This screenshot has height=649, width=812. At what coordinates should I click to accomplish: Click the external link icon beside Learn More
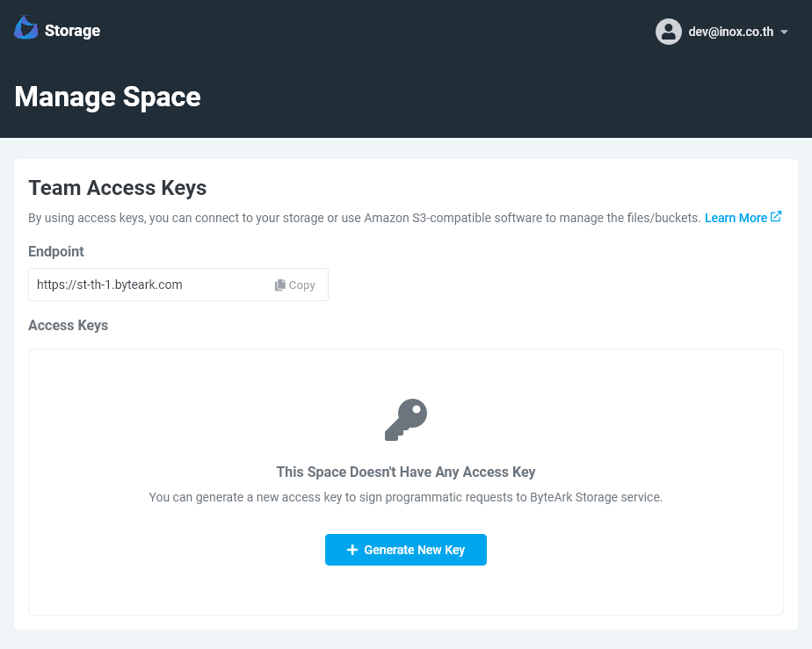point(776,217)
